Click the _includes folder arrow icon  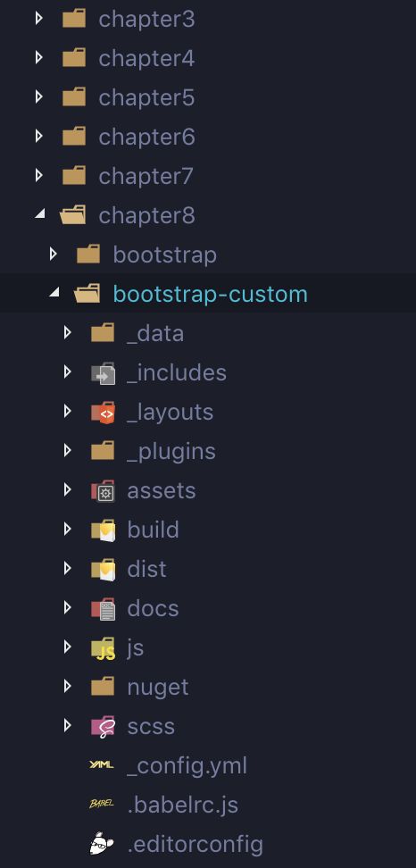click(103, 372)
